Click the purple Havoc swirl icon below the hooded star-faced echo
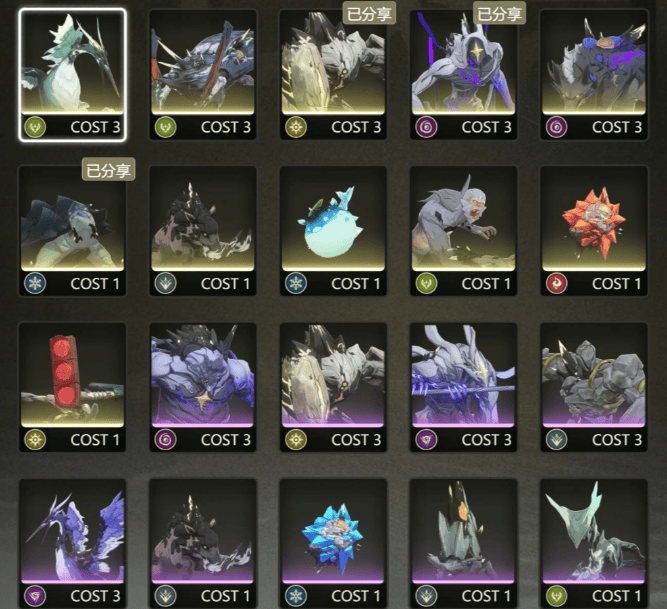The image size is (667, 609). point(426,127)
